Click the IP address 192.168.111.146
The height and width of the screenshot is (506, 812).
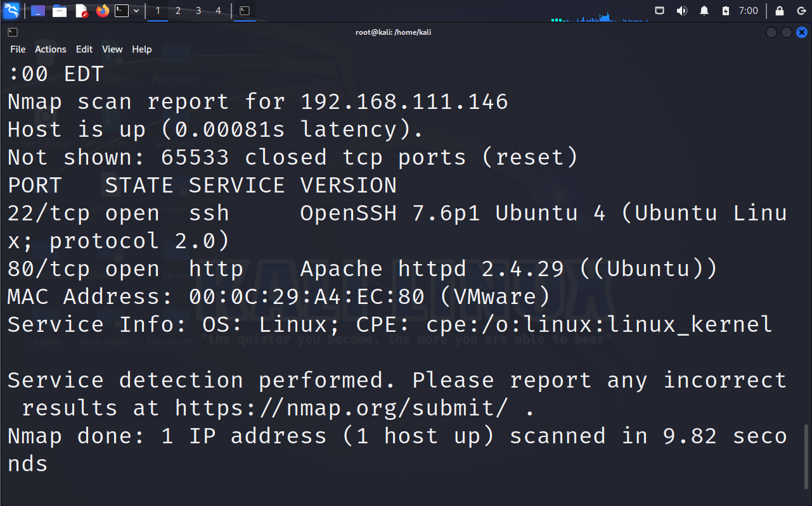pos(404,102)
